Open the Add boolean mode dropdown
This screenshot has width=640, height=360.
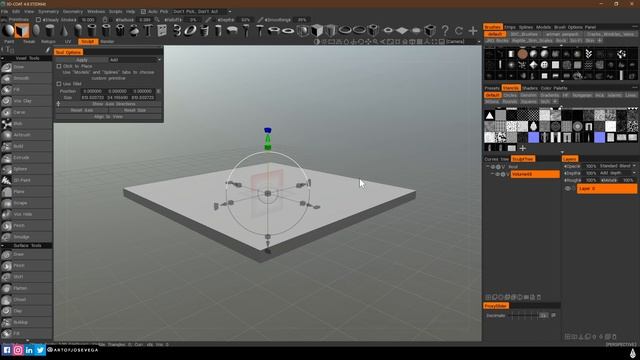[135, 60]
